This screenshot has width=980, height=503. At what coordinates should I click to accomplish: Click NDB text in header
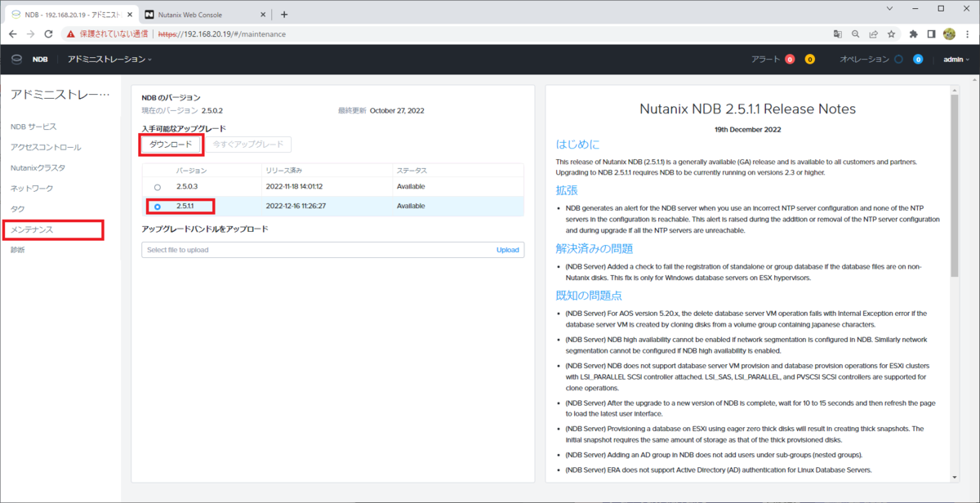pyautogui.click(x=40, y=60)
